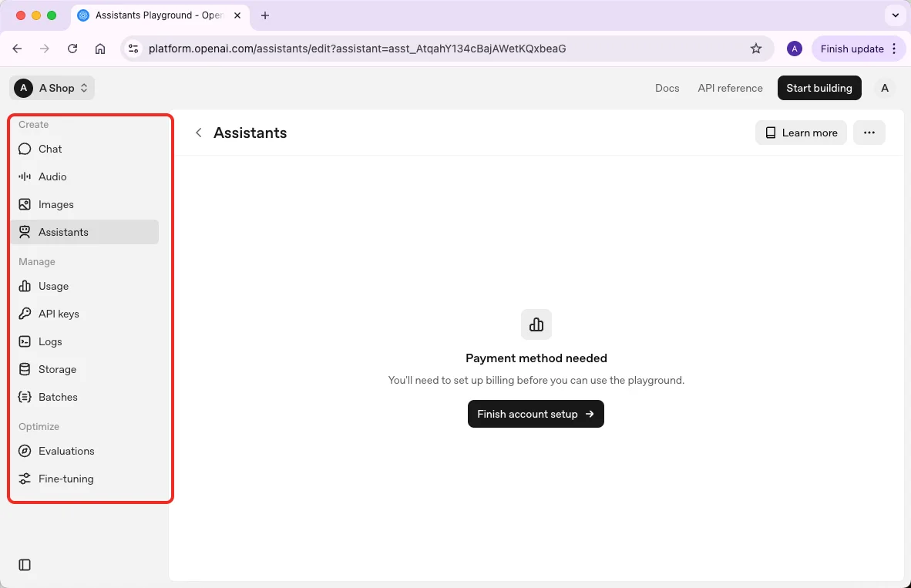Image resolution: width=911 pixels, height=588 pixels.
Task: Collapse the sidebar panel toggle
Action: pos(25,565)
